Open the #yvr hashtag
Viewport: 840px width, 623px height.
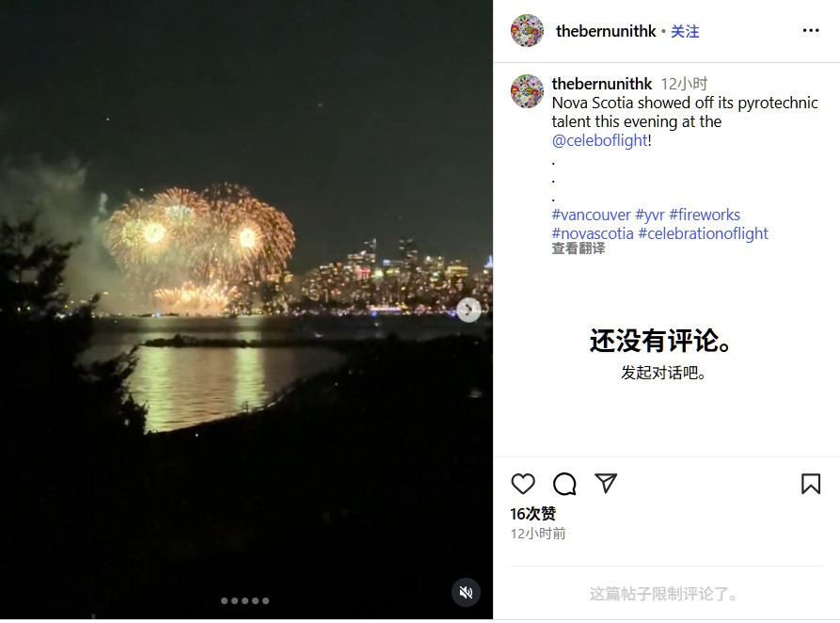tap(650, 215)
